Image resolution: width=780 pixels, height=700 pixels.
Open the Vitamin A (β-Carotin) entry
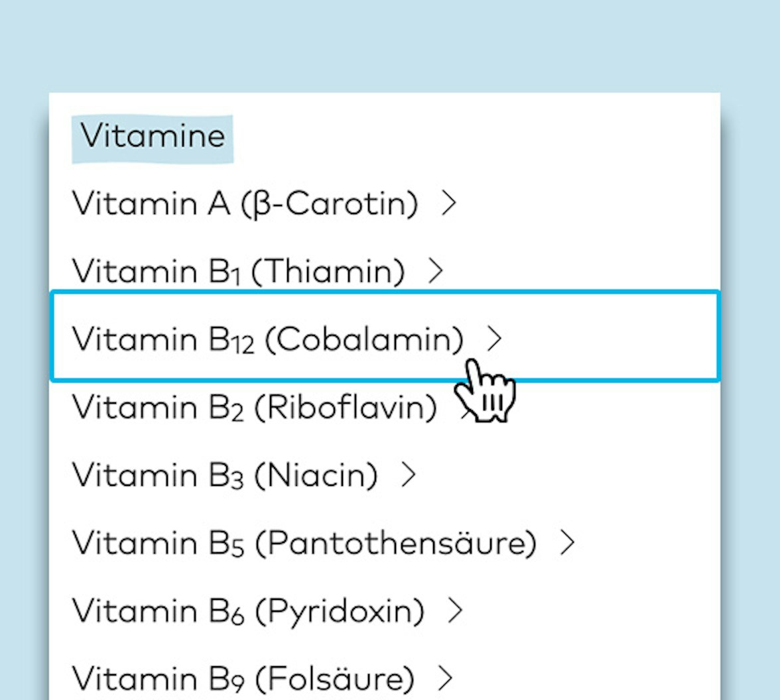point(244,204)
